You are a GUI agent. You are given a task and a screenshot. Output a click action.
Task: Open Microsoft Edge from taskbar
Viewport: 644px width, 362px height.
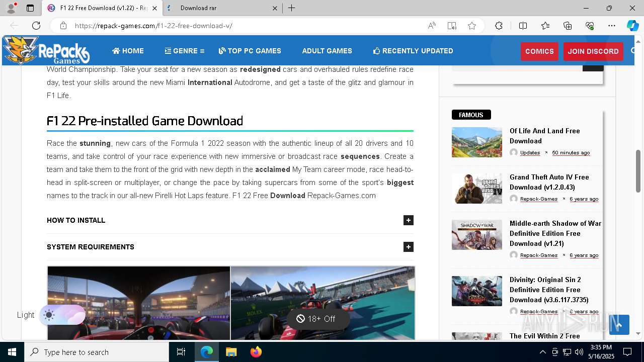pyautogui.click(x=207, y=352)
